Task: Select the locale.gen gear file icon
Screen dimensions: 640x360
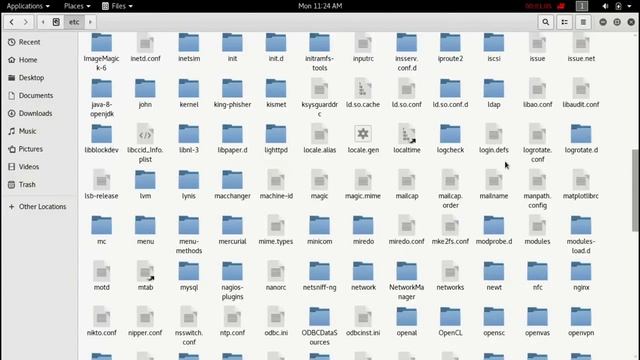Action: tap(363, 134)
